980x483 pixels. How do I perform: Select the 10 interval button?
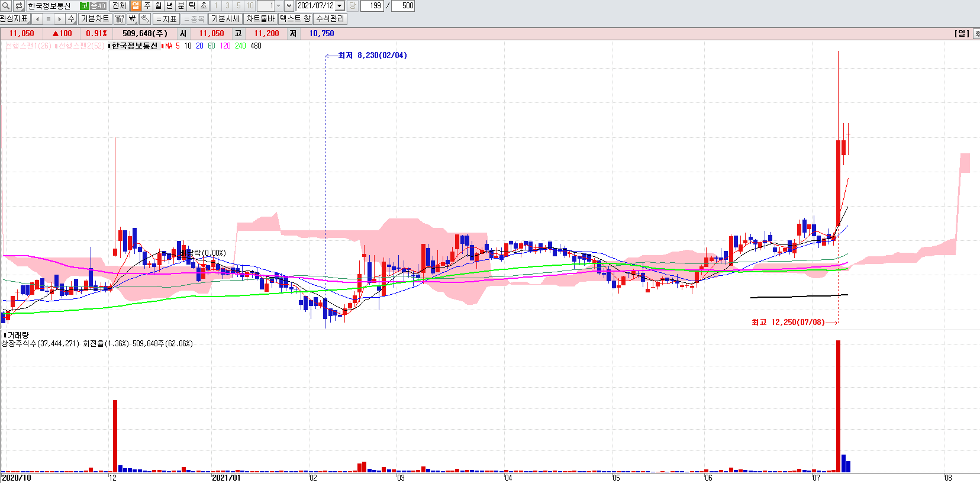point(250,6)
